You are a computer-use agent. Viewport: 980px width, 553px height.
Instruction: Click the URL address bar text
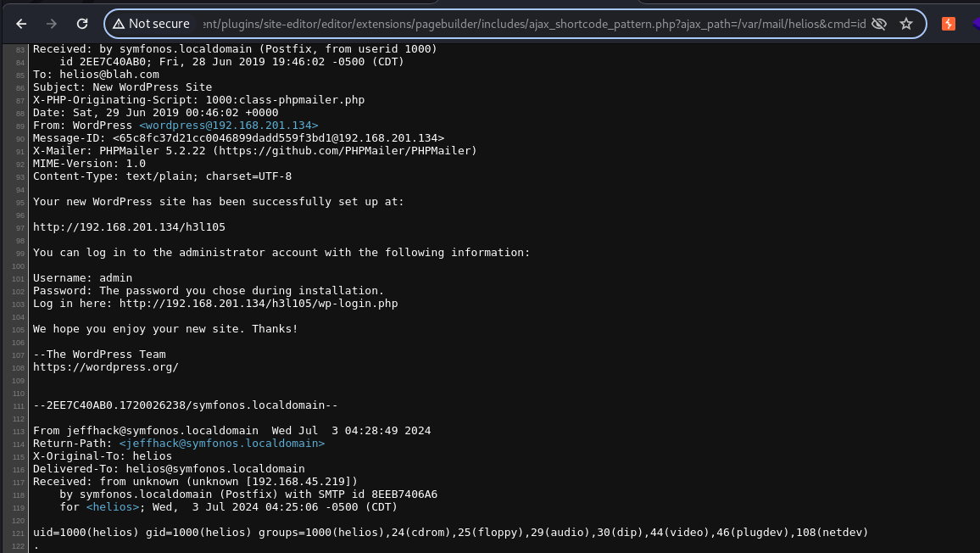pos(534,24)
